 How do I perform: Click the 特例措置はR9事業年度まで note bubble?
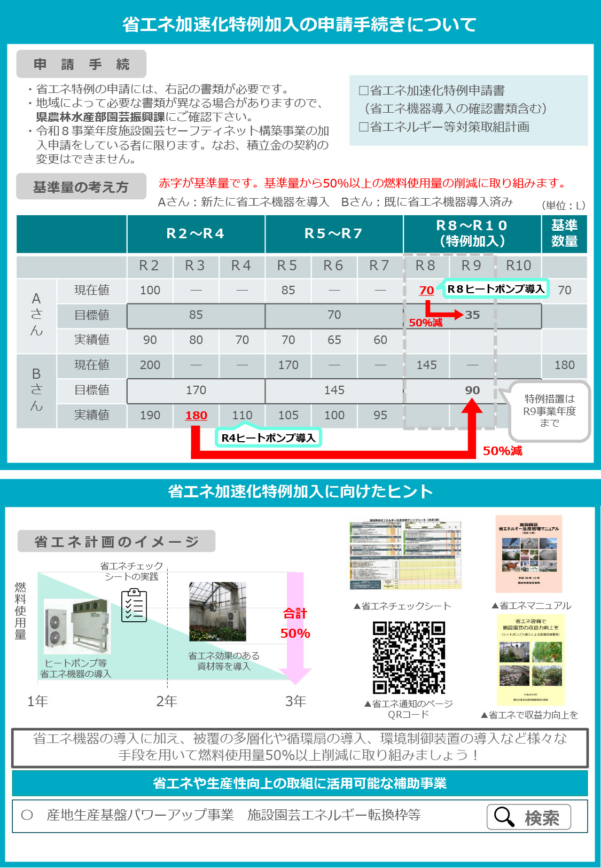point(549,411)
